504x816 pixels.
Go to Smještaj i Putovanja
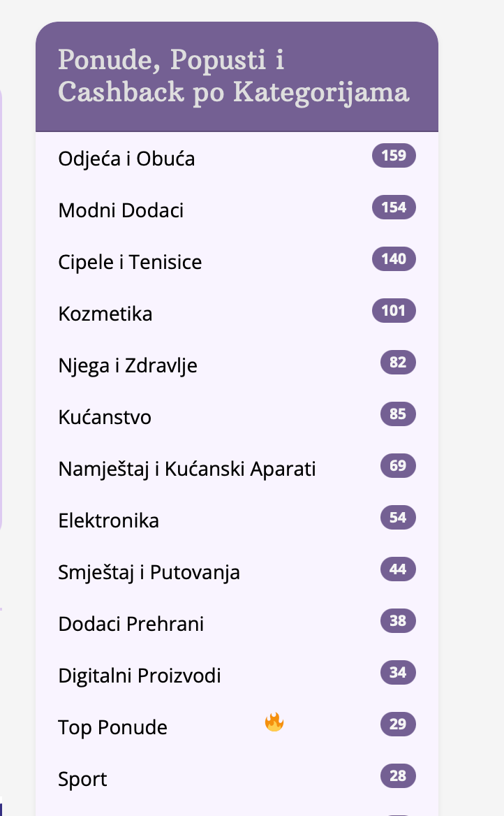coord(149,572)
